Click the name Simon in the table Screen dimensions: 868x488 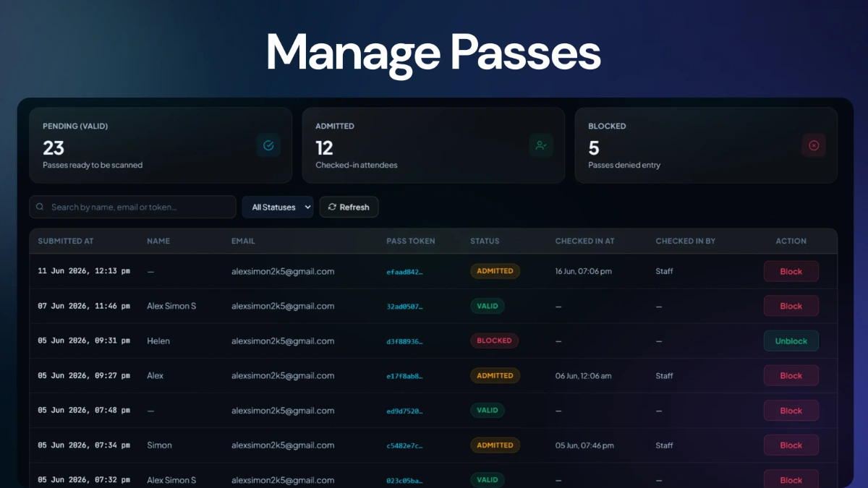[159, 445]
